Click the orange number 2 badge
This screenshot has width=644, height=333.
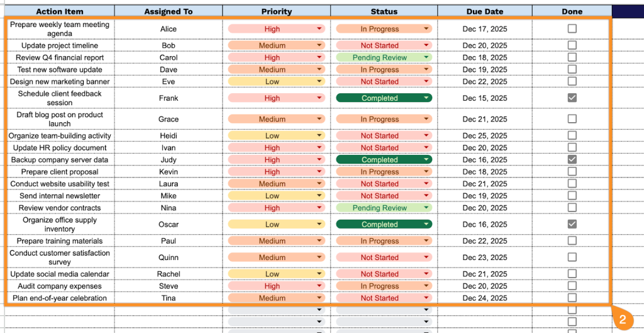[622, 319]
